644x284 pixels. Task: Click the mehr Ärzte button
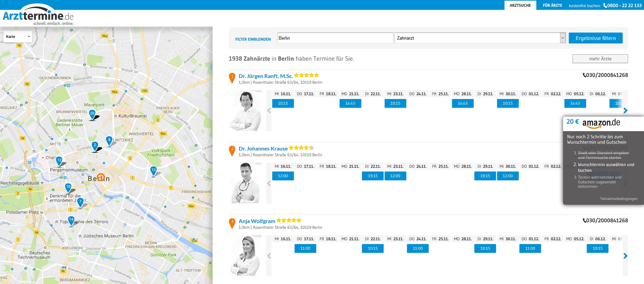pos(600,59)
